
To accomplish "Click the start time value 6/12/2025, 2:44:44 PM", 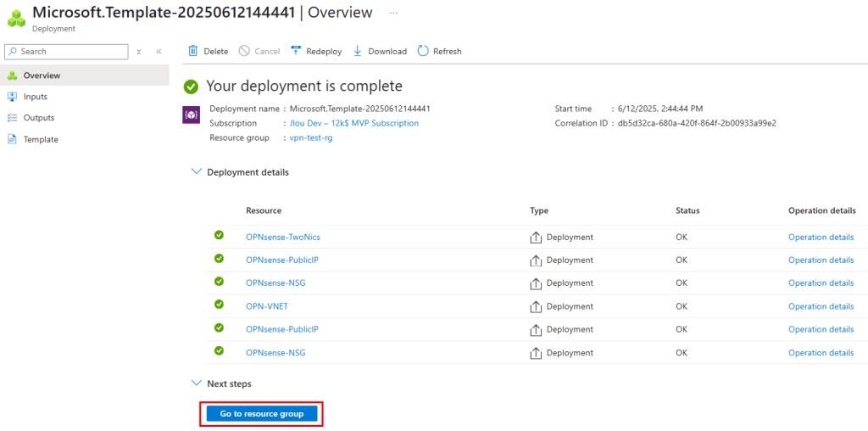I will coord(660,109).
